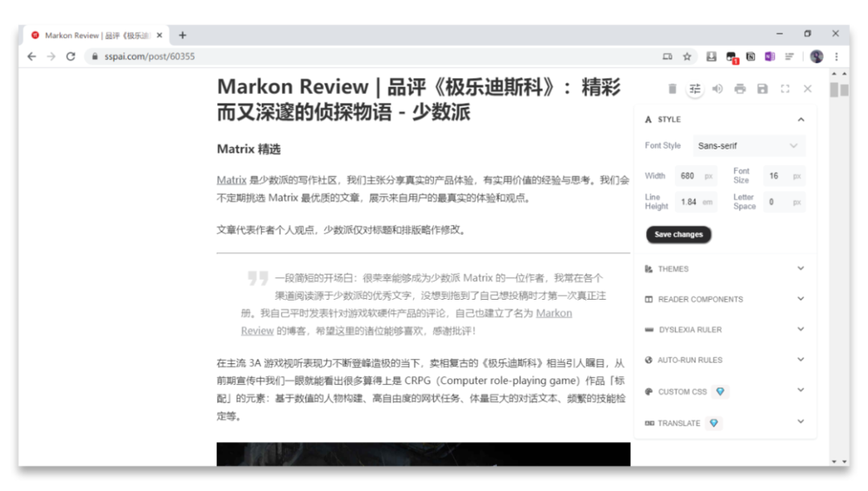Toggle the settings sliders icon
The height and width of the screenshot is (491, 868).
click(694, 88)
